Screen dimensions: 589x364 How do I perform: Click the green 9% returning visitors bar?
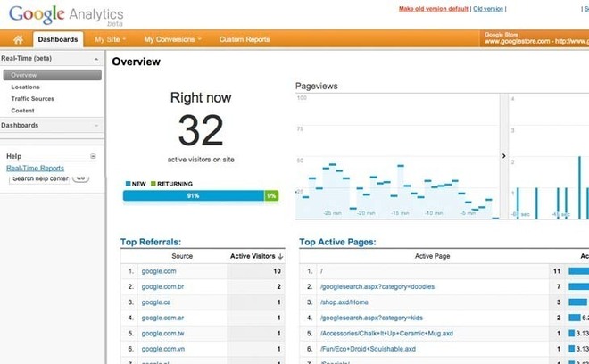[271, 195]
